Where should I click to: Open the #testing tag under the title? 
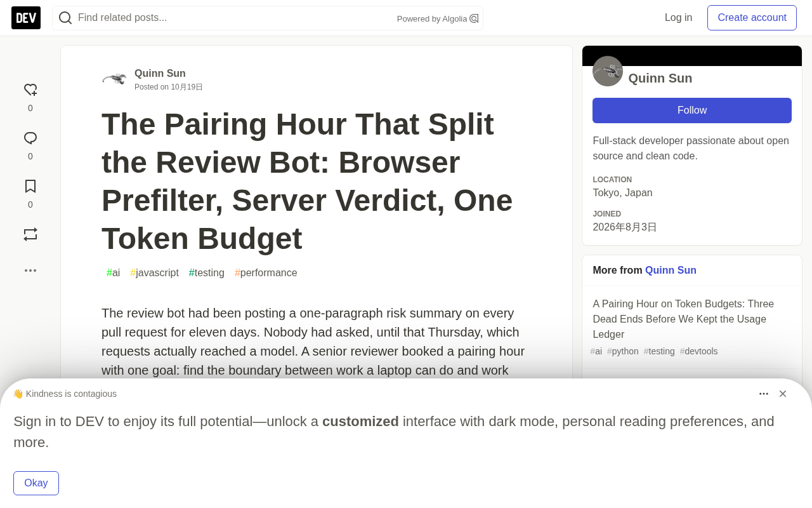[207, 273]
